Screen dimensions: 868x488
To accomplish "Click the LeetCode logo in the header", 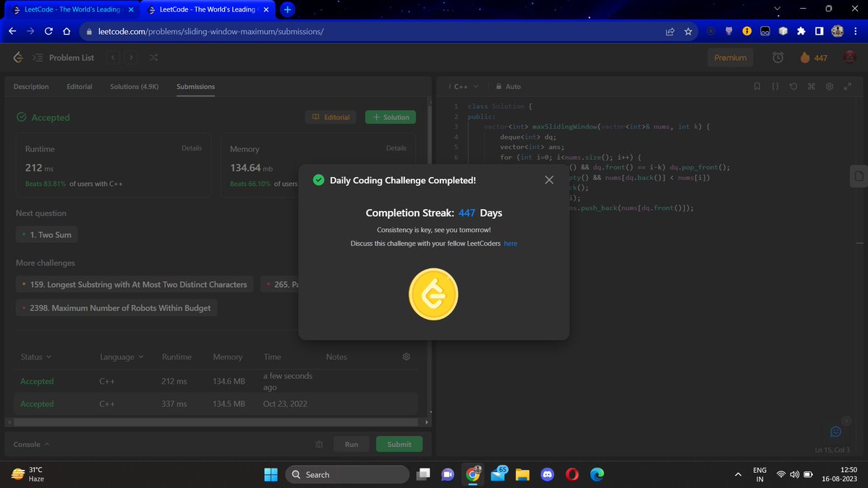I will click(18, 57).
